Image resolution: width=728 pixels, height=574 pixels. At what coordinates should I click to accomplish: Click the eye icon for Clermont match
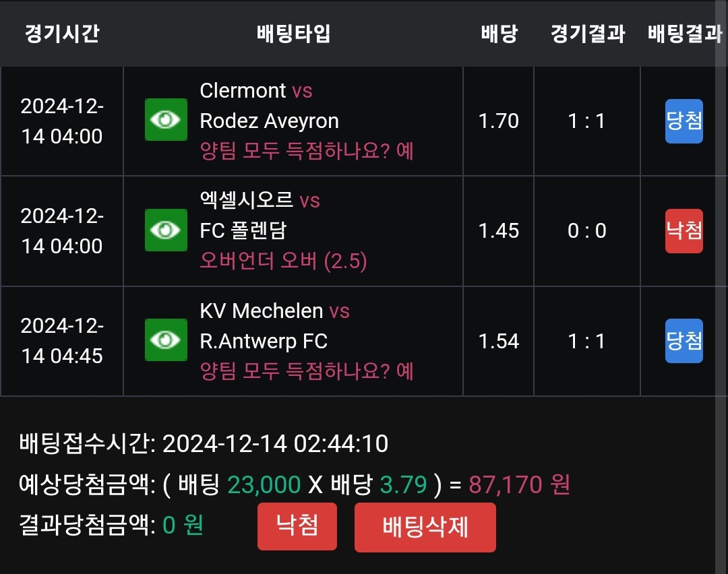[166, 120]
